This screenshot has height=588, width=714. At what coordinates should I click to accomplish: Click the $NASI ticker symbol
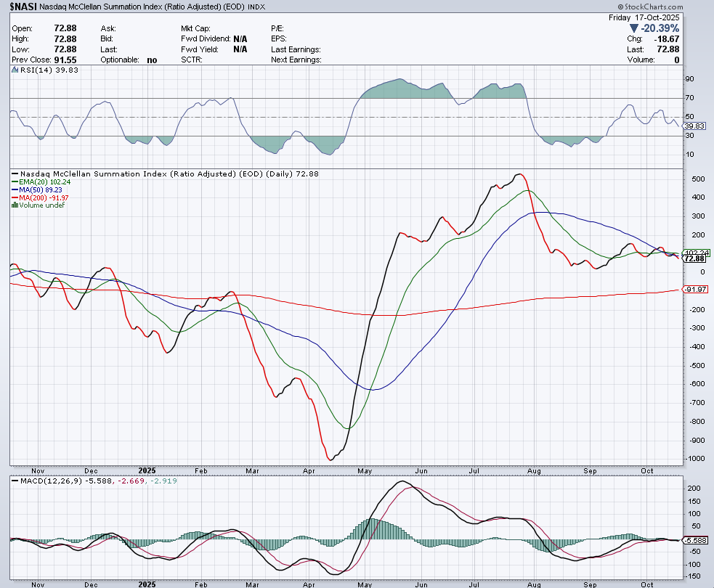[x=23, y=7]
